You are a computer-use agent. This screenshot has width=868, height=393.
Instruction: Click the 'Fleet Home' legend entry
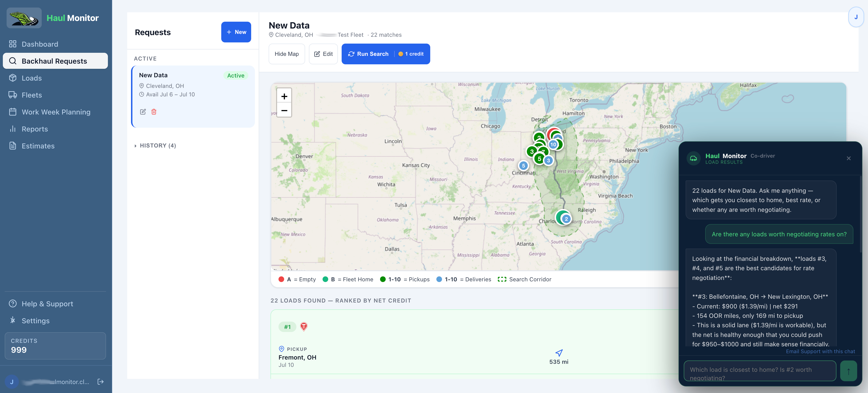[x=348, y=279]
